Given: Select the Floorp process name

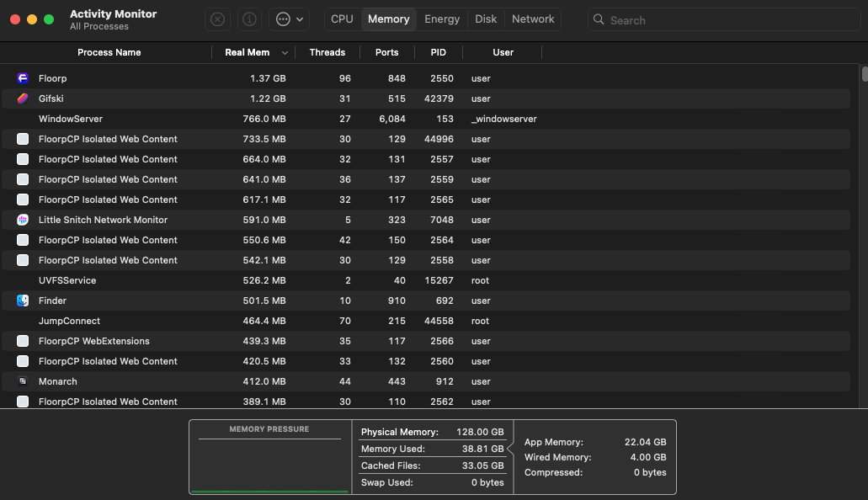Looking at the screenshot, I should [x=52, y=78].
